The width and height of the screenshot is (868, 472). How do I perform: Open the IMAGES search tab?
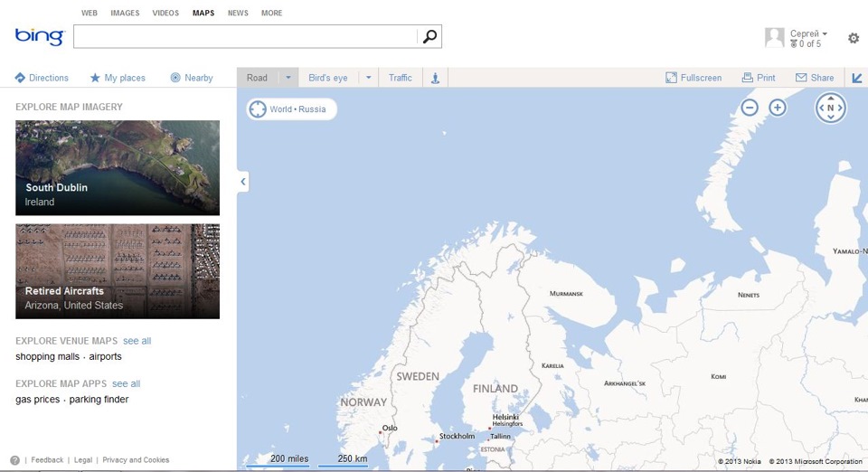[125, 13]
